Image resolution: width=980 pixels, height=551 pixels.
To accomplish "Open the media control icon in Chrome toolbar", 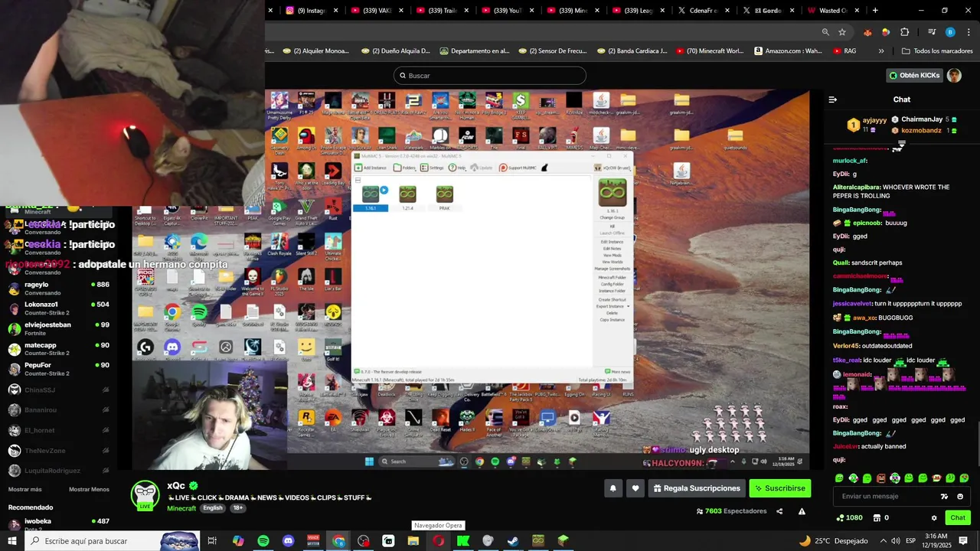I will tap(932, 32).
